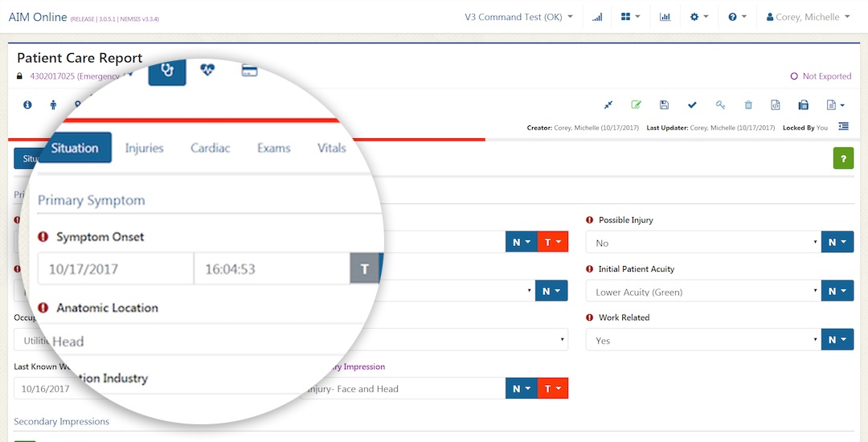Switch to the Vitals tab

[x=331, y=148]
